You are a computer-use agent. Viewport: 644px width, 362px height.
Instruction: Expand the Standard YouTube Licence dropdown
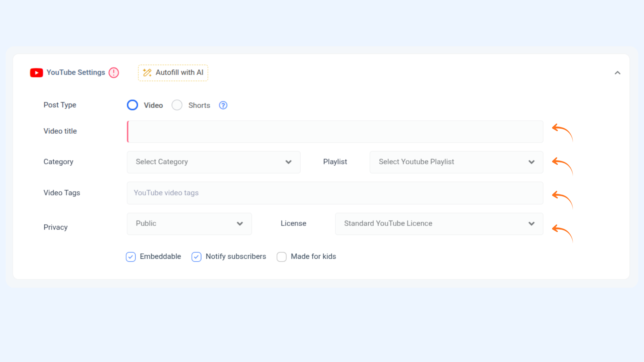(439, 224)
